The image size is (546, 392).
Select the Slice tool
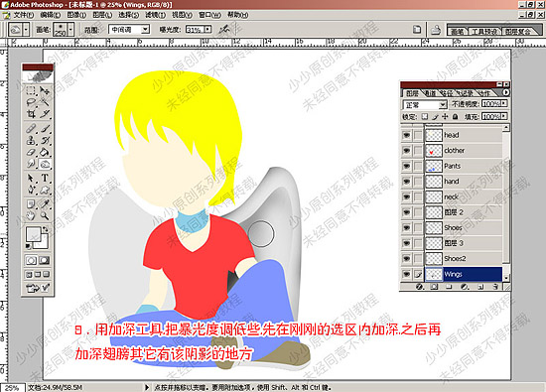[x=45, y=114]
